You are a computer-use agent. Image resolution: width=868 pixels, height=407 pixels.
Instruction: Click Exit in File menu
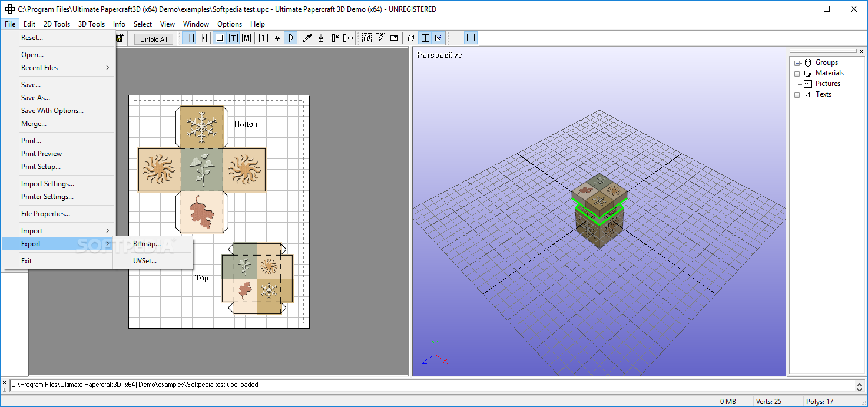pos(58,261)
